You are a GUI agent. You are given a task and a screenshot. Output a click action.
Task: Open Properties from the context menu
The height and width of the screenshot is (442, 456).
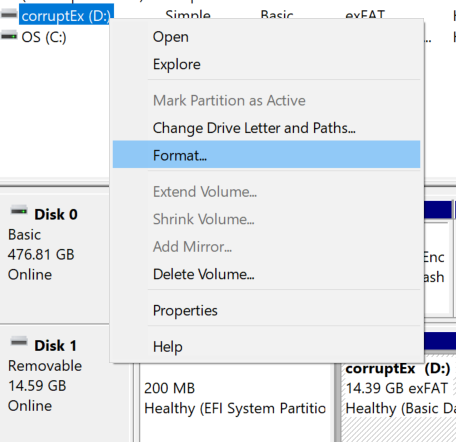pyautogui.click(x=266, y=310)
